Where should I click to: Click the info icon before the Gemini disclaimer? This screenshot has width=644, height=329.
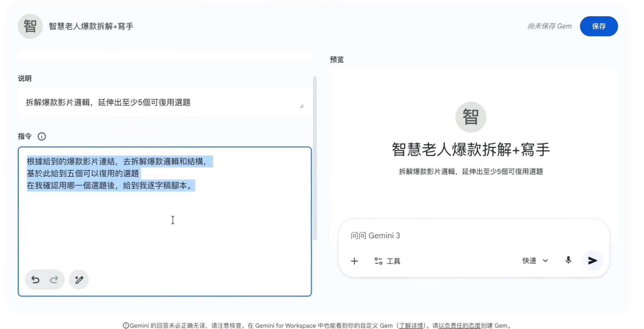pos(126,325)
